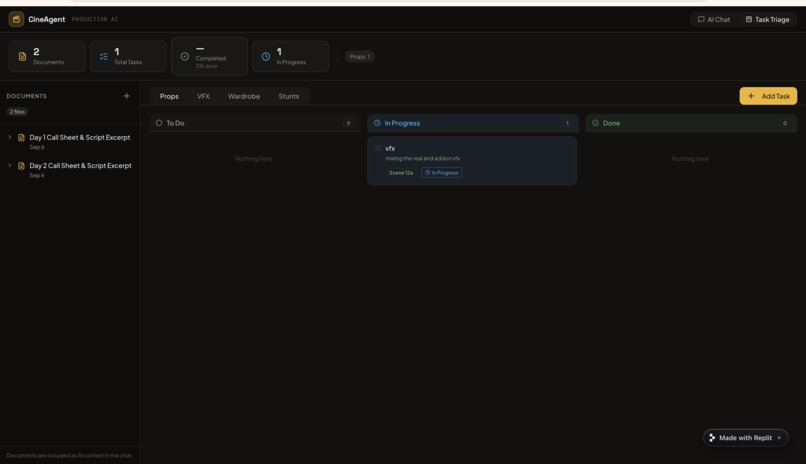Click the Props: 1 badge
The image size is (806, 464).
(x=359, y=57)
